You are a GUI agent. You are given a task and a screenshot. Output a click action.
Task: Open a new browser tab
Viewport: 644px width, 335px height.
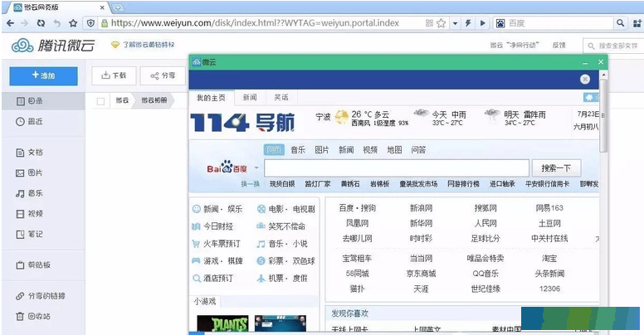pyautogui.click(x=118, y=7)
